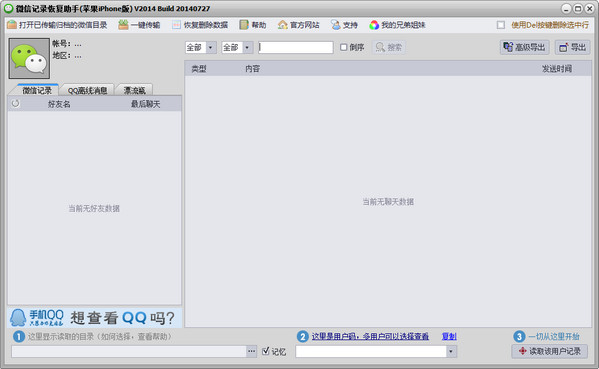Switch to the QQ offline messages tab
The image size is (599, 369).
87,90
